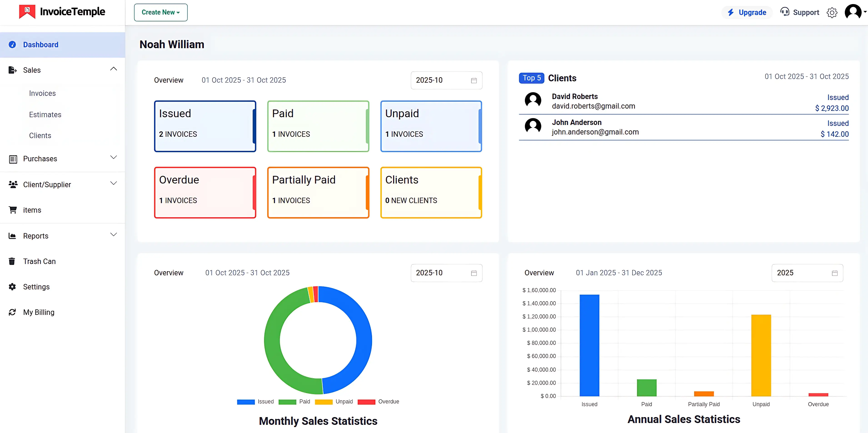Select the Purchases document icon

coord(12,159)
